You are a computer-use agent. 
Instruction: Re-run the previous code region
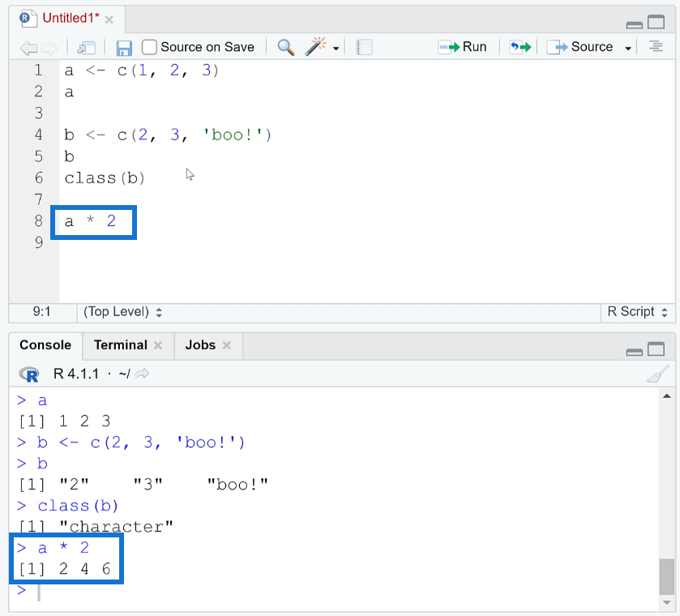pos(520,47)
